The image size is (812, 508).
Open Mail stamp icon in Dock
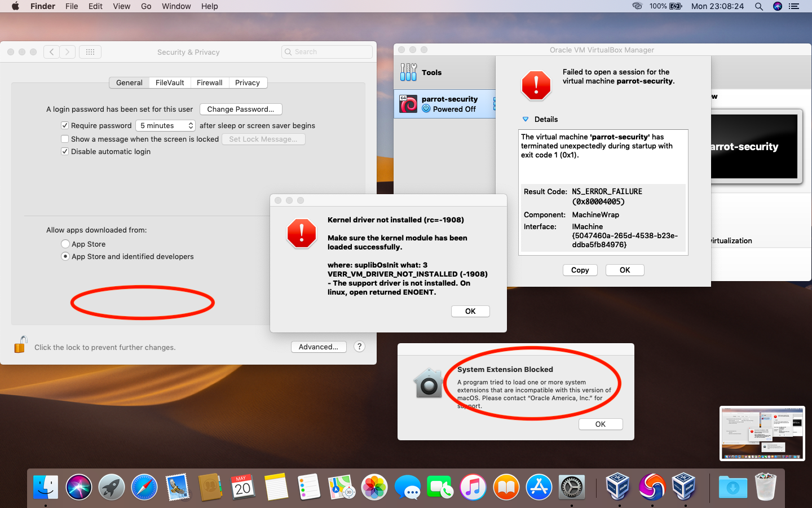[177, 487]
